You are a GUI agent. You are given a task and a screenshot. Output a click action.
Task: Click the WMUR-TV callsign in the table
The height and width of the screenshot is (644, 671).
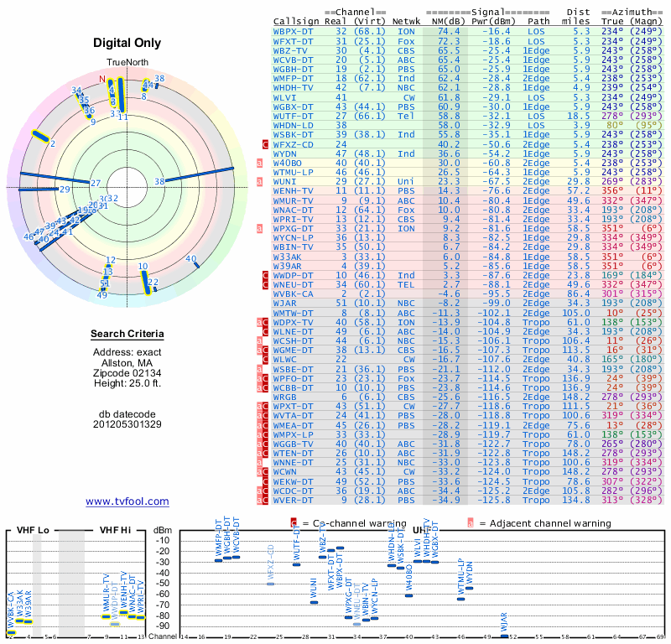coord(293,200)
